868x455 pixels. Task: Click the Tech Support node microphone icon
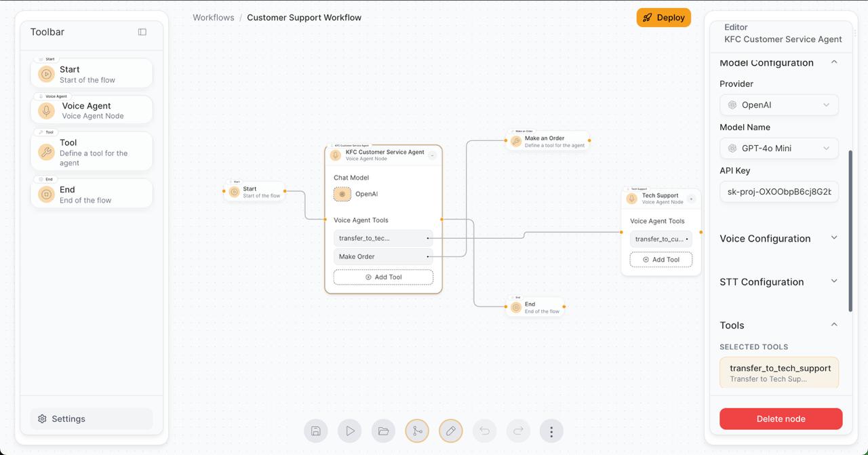(632, 199)
